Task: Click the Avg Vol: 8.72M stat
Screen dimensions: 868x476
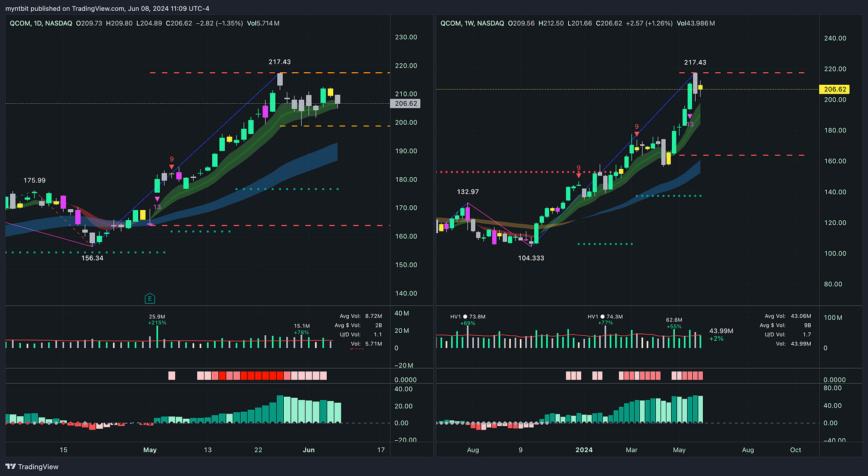Action: tap(361, 317)
